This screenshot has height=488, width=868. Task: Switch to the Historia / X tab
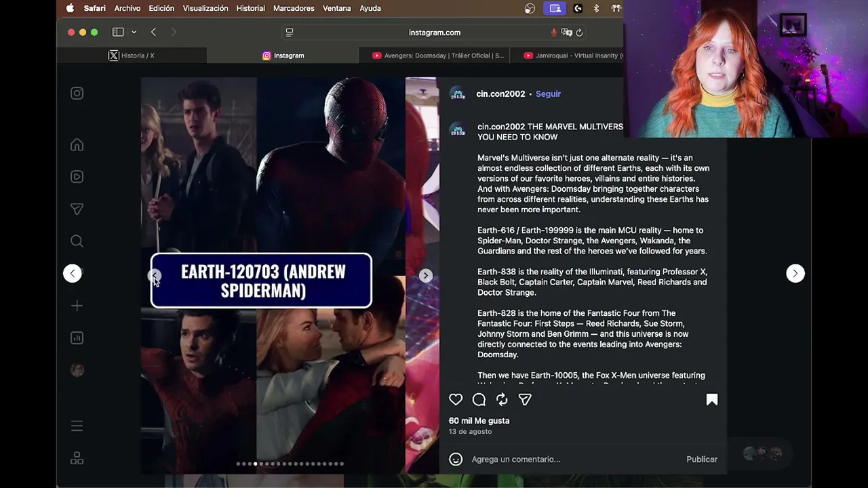tap(132, 56)
